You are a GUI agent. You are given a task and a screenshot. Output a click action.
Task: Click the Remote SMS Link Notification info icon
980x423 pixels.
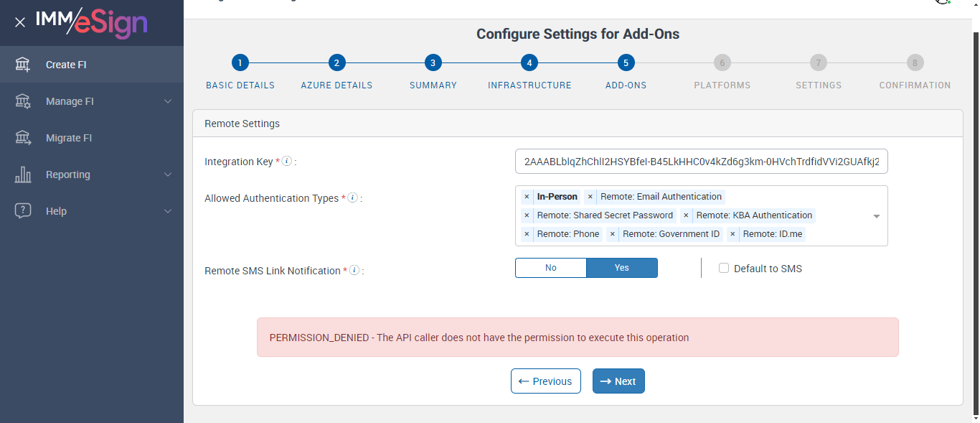point(354,271)
